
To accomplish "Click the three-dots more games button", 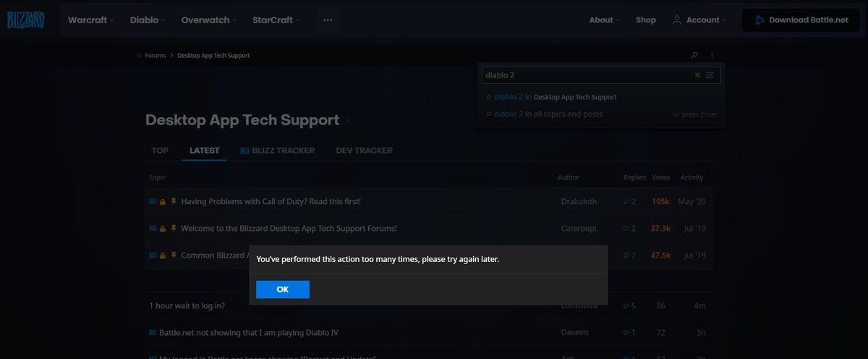I will [x=328, y=20].
